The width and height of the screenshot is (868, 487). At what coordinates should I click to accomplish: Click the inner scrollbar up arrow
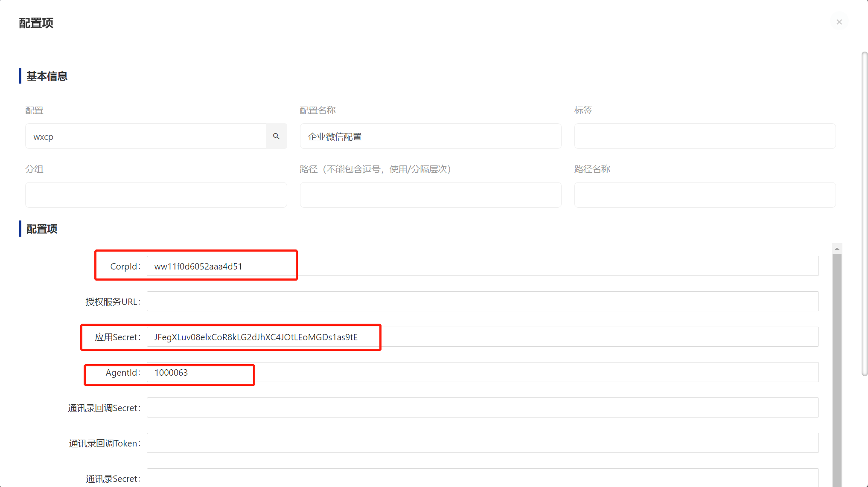click(837, 249)
